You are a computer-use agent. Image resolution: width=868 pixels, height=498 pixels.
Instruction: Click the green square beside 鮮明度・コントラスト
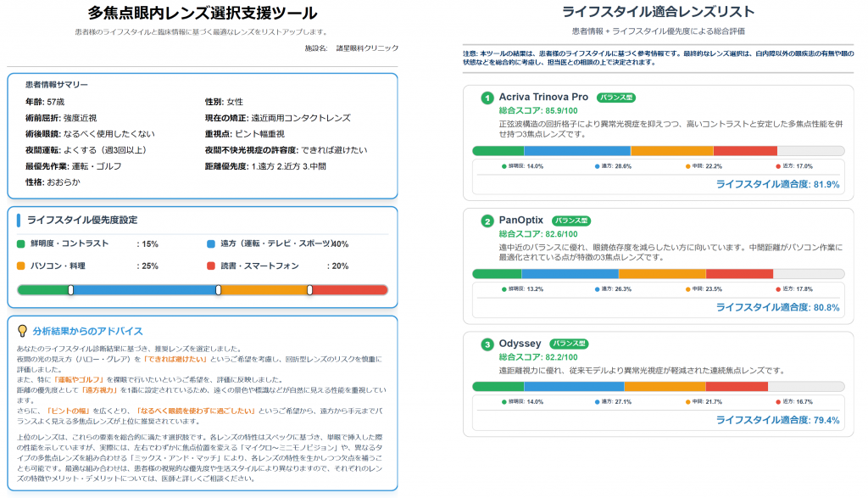pyautogui.click(x=21, y=243)
